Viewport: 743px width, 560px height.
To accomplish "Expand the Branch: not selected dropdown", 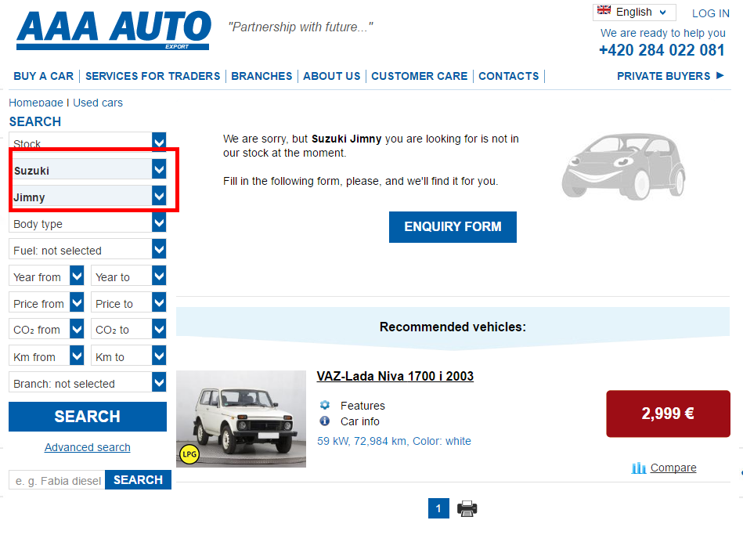I will [x=88, y=383].
